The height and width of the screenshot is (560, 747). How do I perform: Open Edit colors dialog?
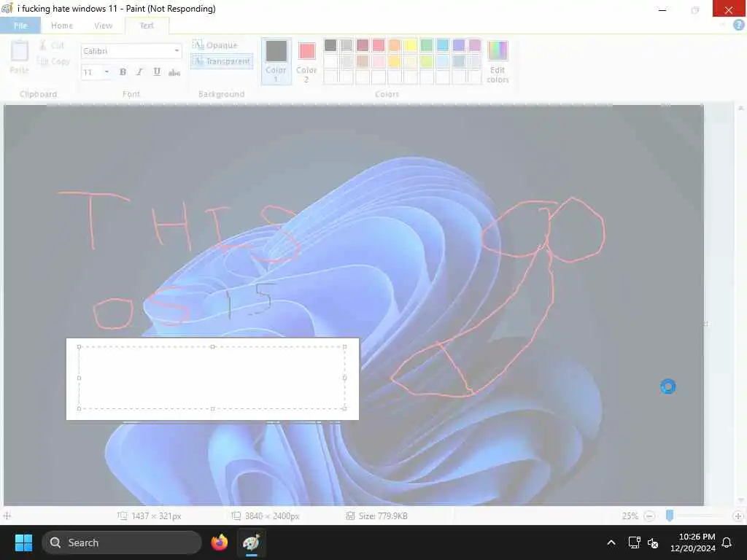(x=498, y=61)
